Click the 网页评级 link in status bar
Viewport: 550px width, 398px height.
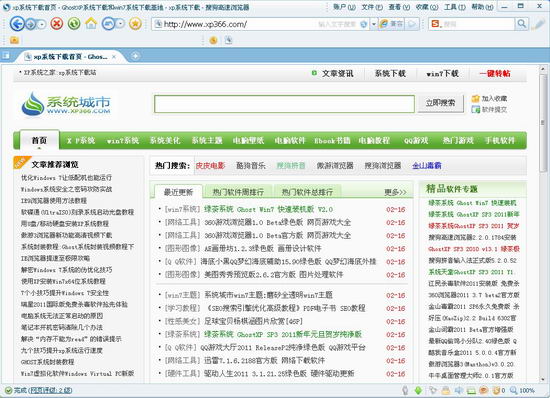coord(50,390)
